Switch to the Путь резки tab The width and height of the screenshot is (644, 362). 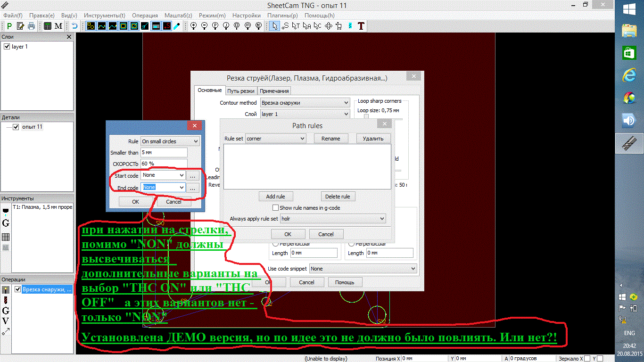(x=240, y=91)
